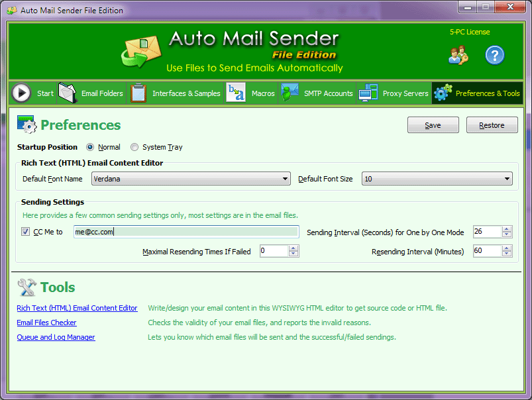The width and height of the screenshot is (532, 400).
Task: Click the Proxy Servers computer icon
Action: [x=368, y=93]
